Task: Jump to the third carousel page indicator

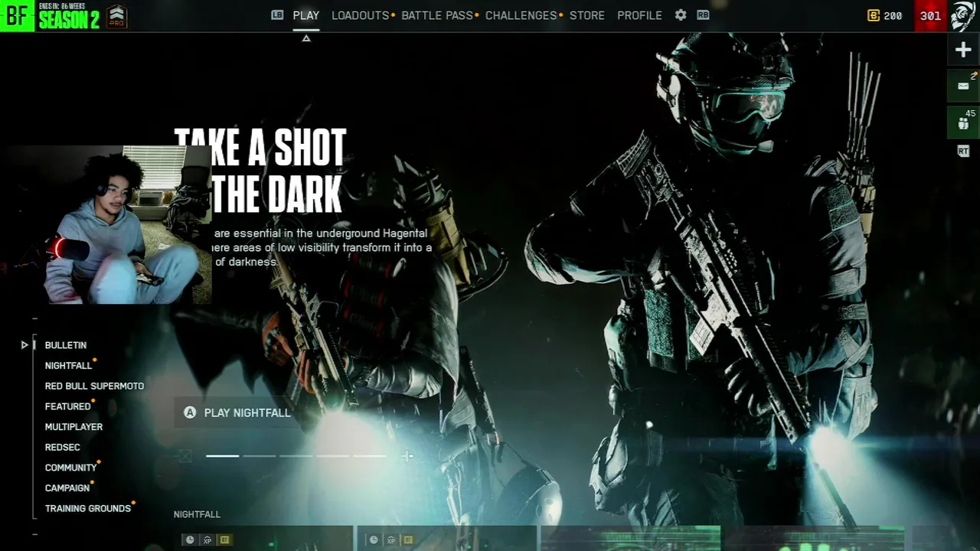Action: click(x=296, y=456)
